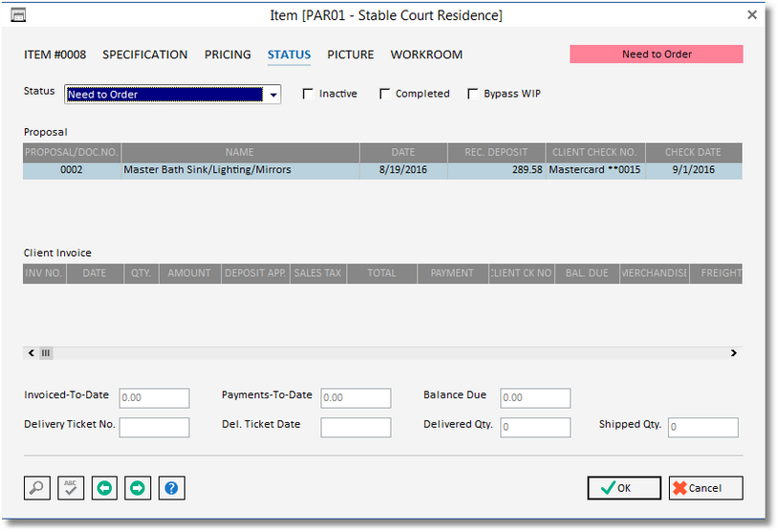Screen dimensions: 778x532
Task: Click the Cancel button
Action: point(705,488)
